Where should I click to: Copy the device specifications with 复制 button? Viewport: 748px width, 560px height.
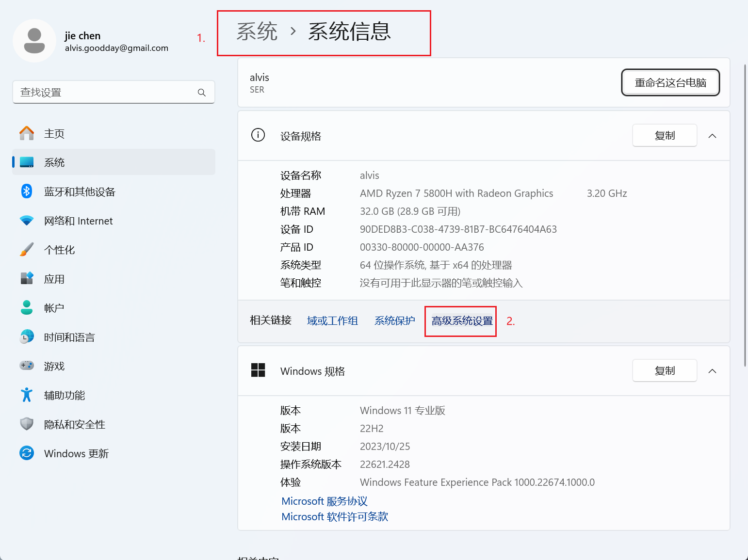[x=664, y=136]
